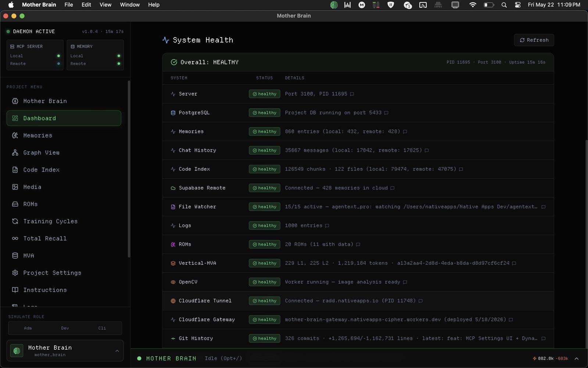
Task: Click the Code Index file icon in sidebar
Action: (x=15, y=170)
